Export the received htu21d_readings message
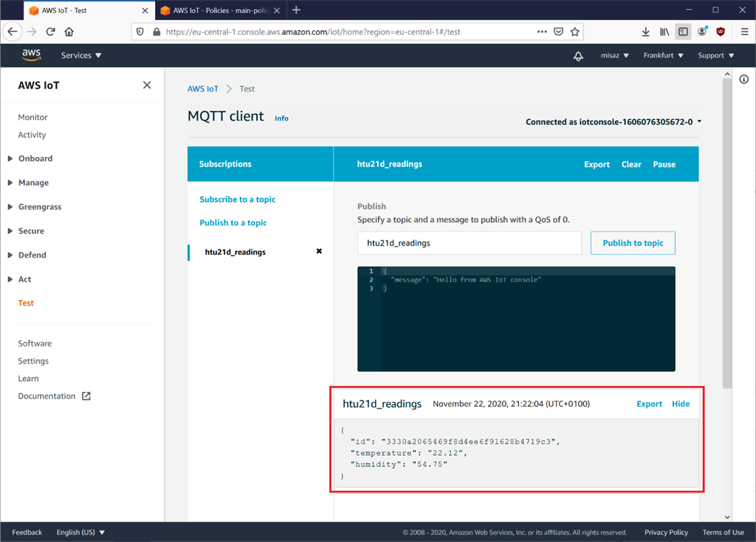 [649, 403]
